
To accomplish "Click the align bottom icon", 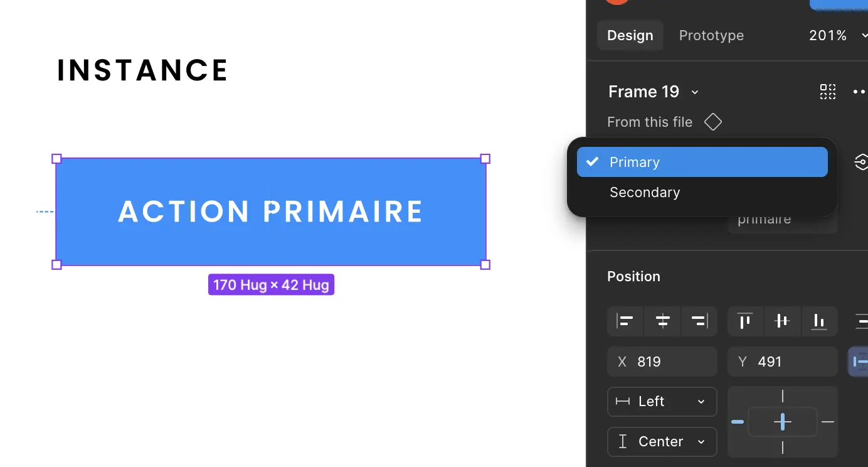I will [x=819, y=321].
